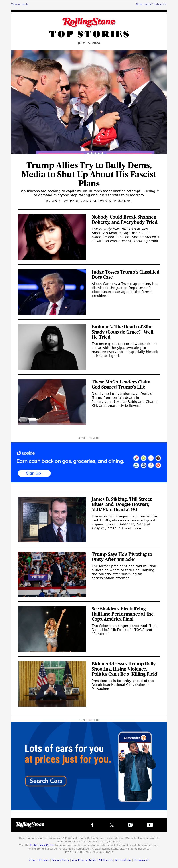The width and height of the screenshot is (178, 868).
Task: Open the Privacy Policy footer link
Action: click(60, 860)
